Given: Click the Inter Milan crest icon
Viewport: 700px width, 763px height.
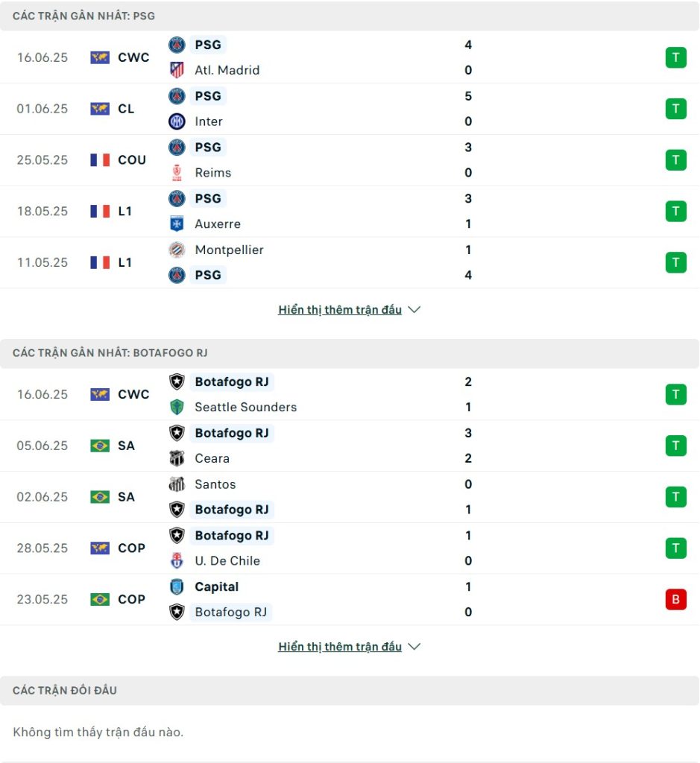Looking at the screenshot, I should pyautogui.click(x=177, y=121).
